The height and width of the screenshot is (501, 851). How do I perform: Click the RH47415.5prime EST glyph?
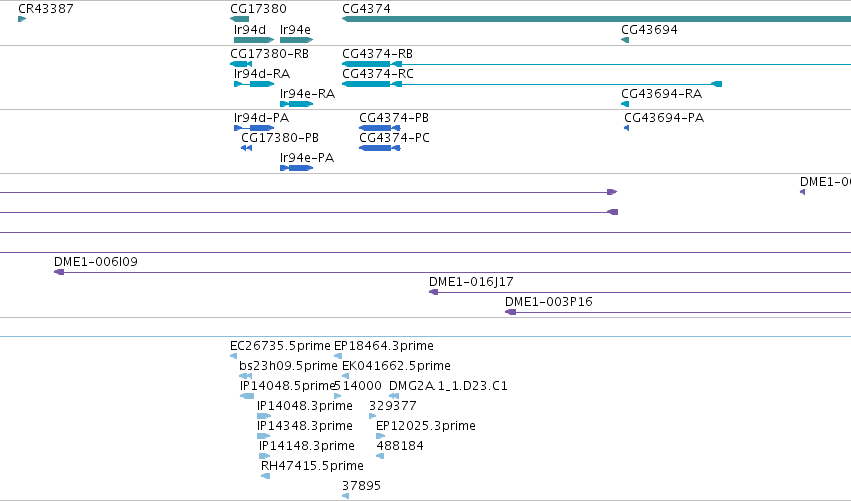[x=265, y=476]
